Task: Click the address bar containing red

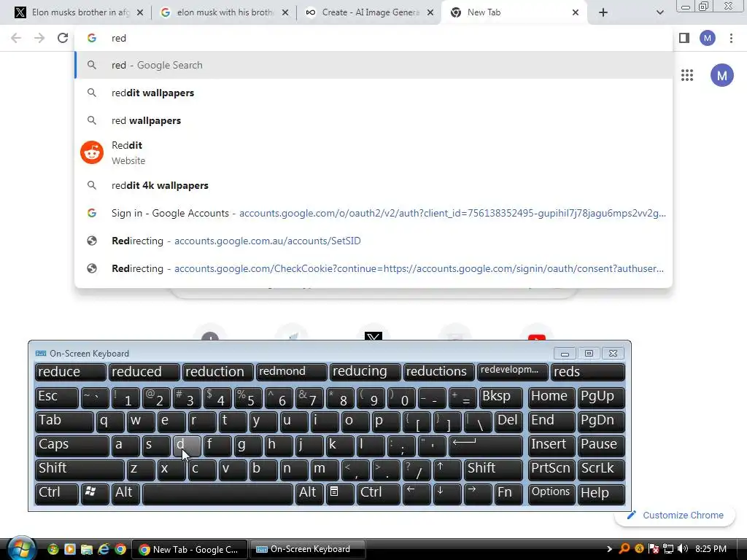Action: tap(373, 38)
